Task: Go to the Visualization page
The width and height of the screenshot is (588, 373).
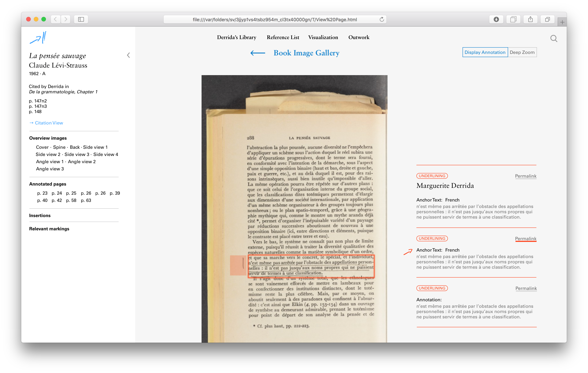Action: pos(323,37)
